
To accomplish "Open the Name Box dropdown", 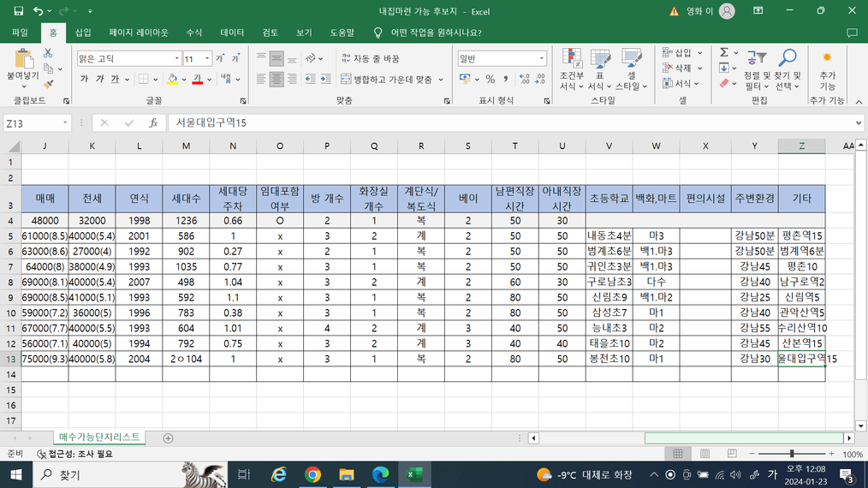I will point(65,123).
